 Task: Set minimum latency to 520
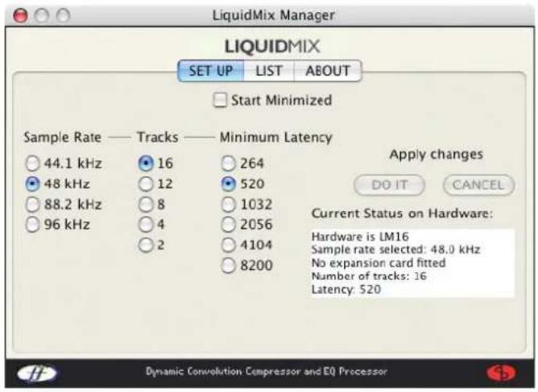point(229,184)
